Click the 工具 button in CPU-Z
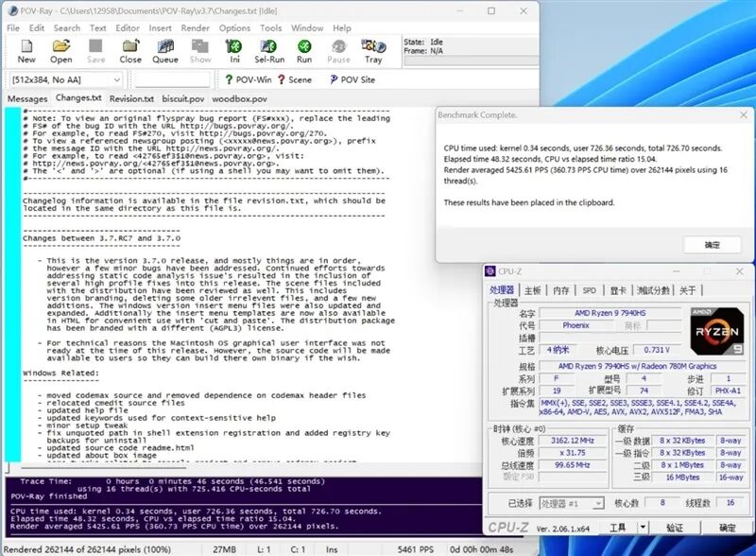The image size is (756, 556). coord(618,528)
